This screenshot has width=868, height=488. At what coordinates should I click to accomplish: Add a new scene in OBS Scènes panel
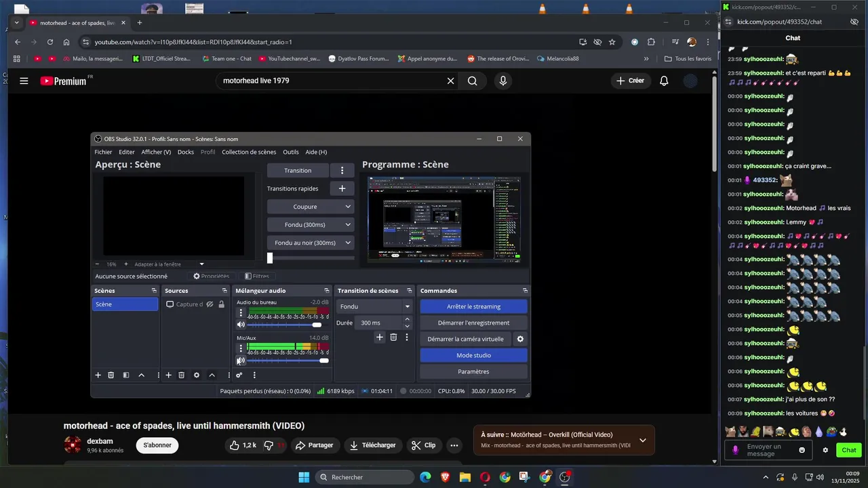click(x=98, y=375)
